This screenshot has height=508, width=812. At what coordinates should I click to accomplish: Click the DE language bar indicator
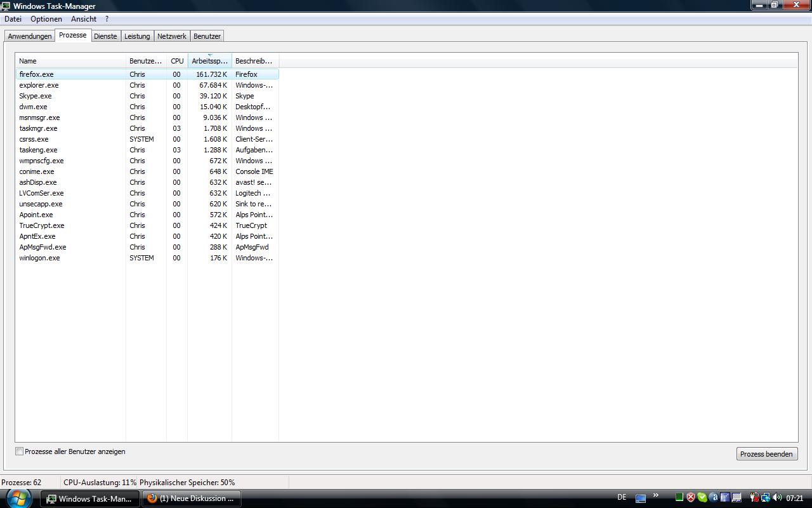pyautogui.click(x=622, y=497)
